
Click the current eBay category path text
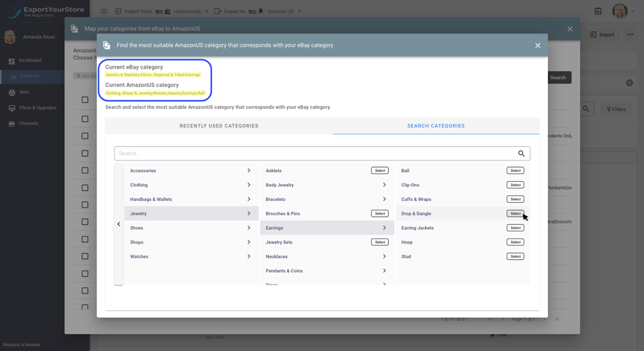click(x=153, y=75)
